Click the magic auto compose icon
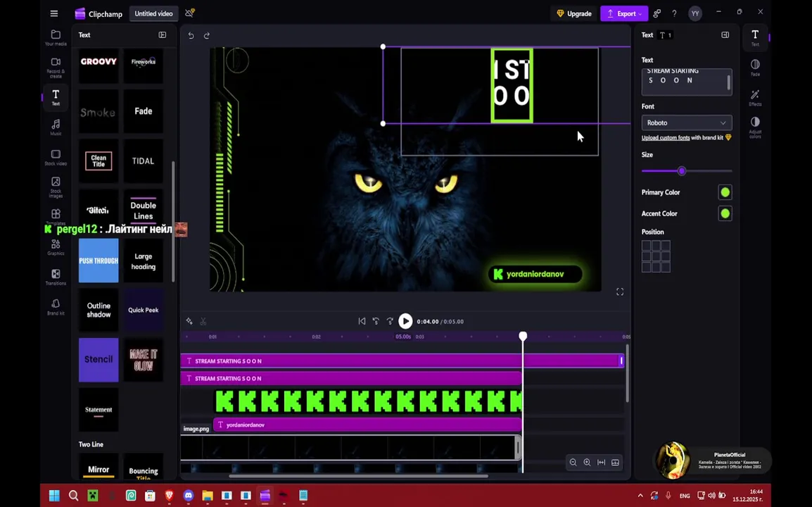 click(x=189, y=321)
